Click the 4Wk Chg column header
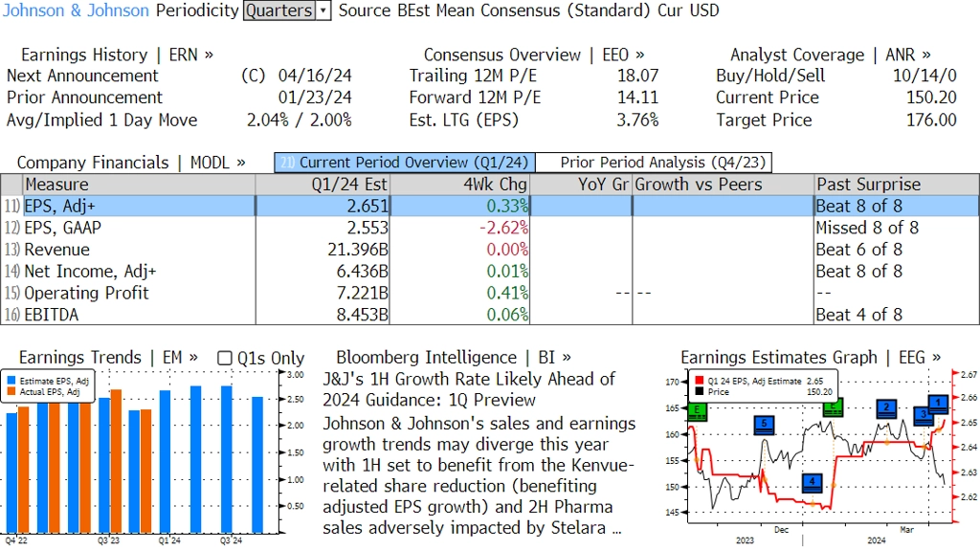 (x=460, y=185)
